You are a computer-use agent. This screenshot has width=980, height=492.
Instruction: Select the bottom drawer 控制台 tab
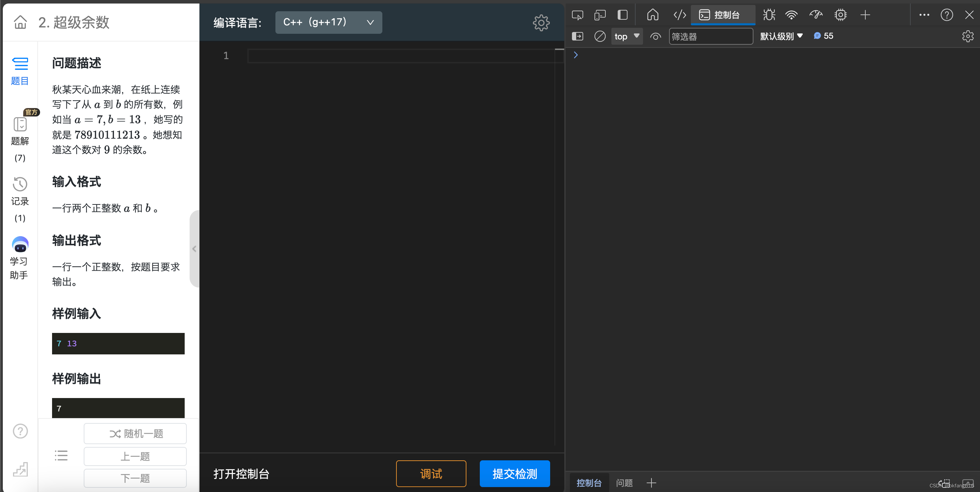[x=589, y=483]
